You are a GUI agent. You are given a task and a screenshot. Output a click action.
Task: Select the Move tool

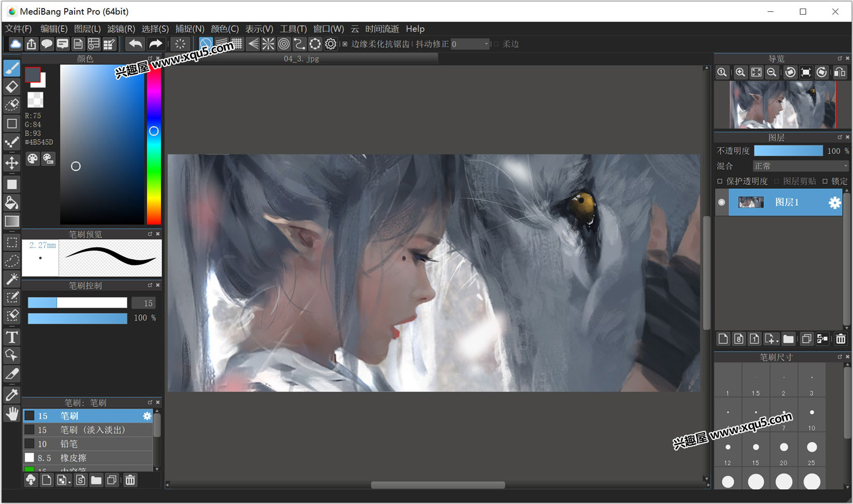[12, 163]
